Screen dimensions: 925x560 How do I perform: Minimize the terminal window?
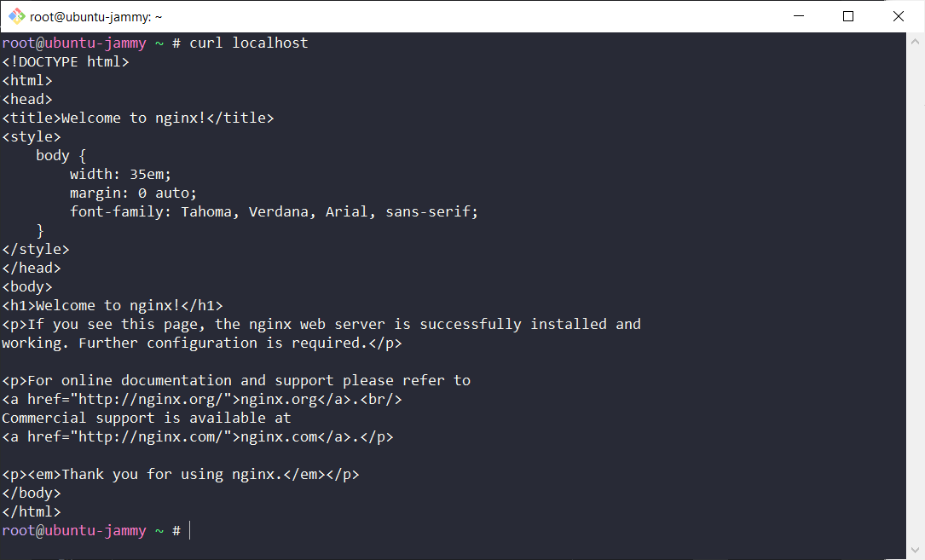798,15
